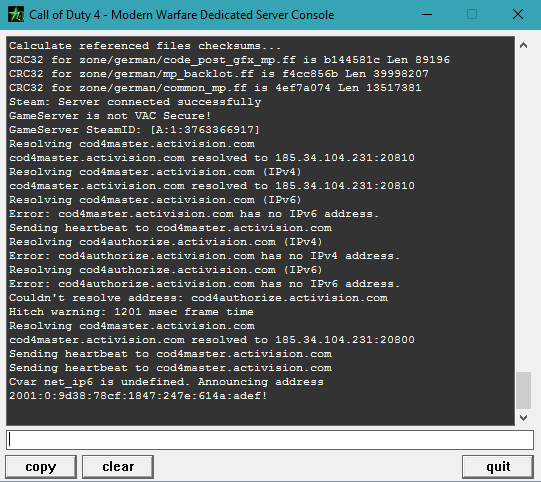
Task: Click 'Resolving cod4master.activision.com (IPv4)' line
Action: pyautogui.click(x=155, y=172)
